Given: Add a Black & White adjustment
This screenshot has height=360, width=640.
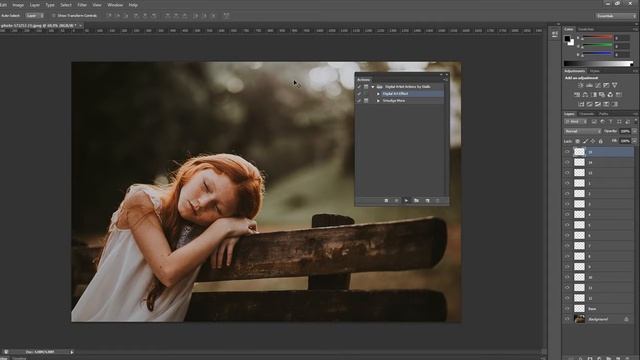Looking at the screenshot, I should click(594, 95).
